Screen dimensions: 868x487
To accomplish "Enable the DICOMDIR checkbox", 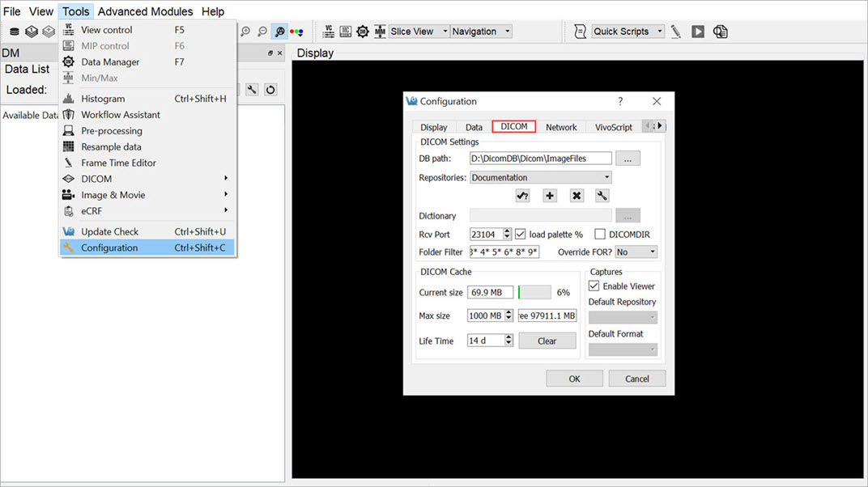I will pyautogui.click(x=600, y=235).
